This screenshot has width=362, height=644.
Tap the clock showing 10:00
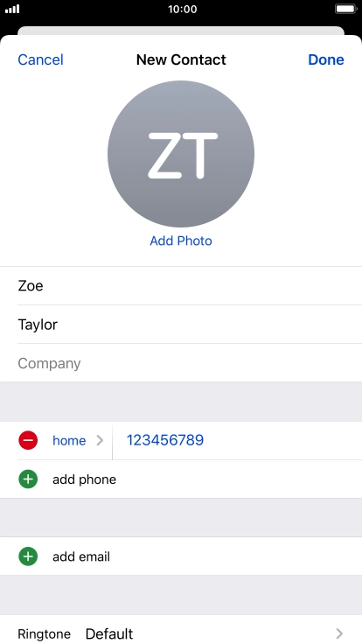[182, 9]
